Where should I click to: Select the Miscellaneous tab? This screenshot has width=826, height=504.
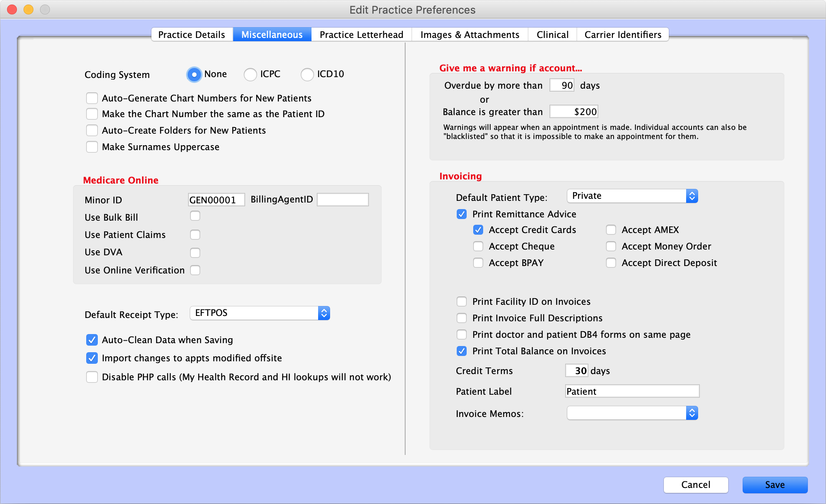[x=272, y=35]
